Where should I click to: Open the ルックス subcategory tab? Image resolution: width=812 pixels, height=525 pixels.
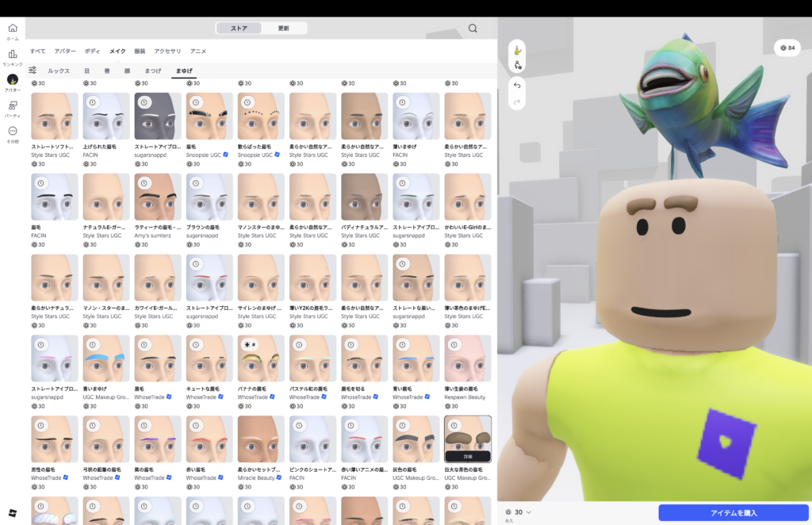tap(59, 71)
